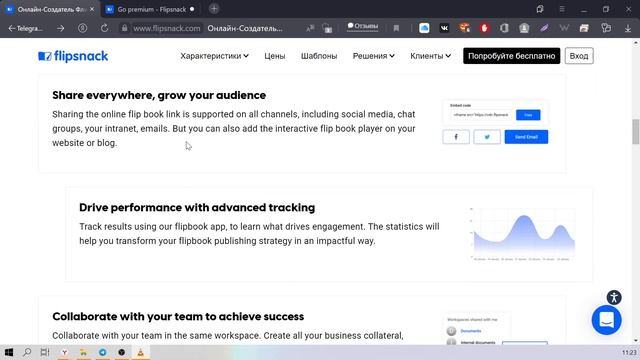Open Шаблоны templates page

319,56
